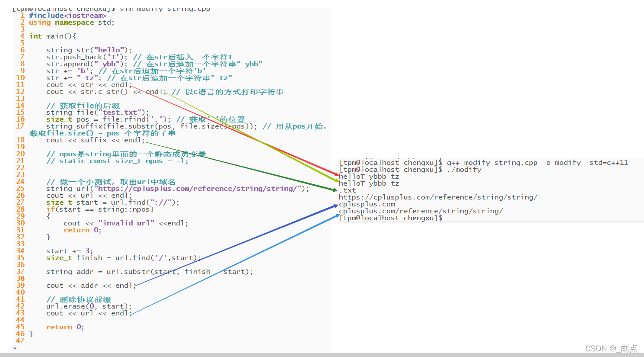
Task: Select the 'using namespace std;' statement
Action: pyautogui.click(x=72, y=23)
